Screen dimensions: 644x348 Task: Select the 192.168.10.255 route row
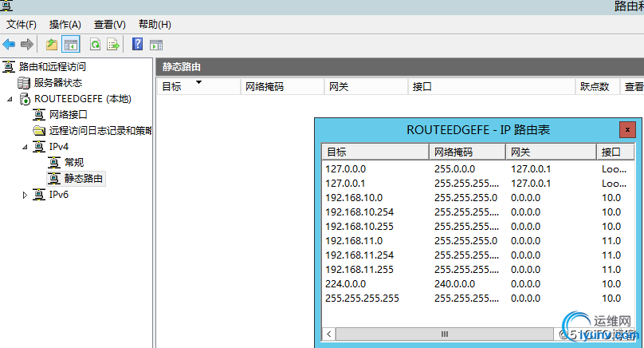click(478, 227)
